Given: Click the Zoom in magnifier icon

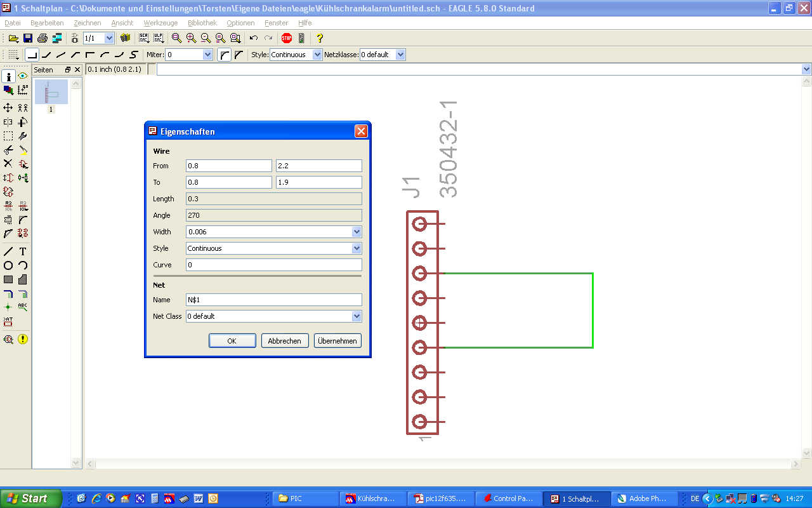Looking at the screenshot, I should (x=191, y=38).
